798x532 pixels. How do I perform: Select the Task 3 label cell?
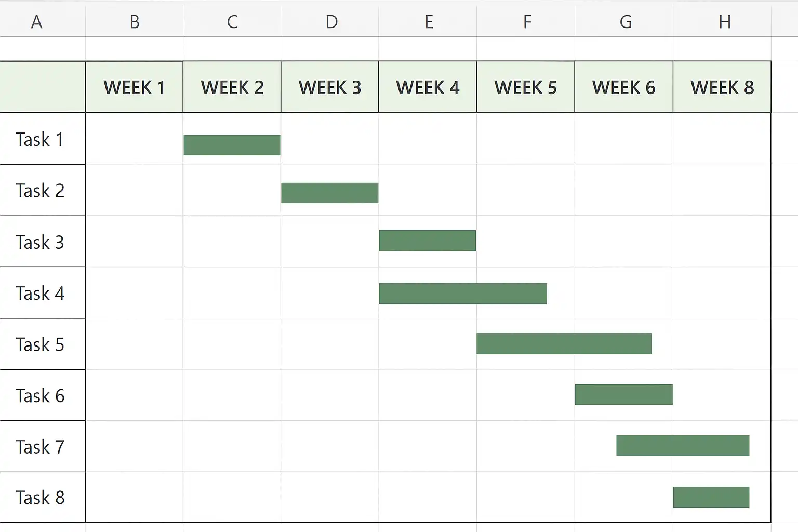click(41, 242)
